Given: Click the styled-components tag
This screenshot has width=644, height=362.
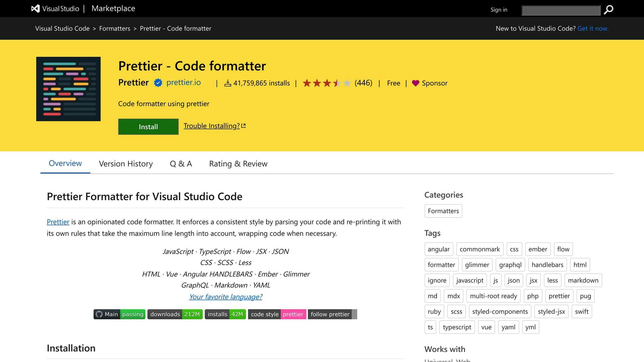Looking at the screenshot, I should (500, 311).
